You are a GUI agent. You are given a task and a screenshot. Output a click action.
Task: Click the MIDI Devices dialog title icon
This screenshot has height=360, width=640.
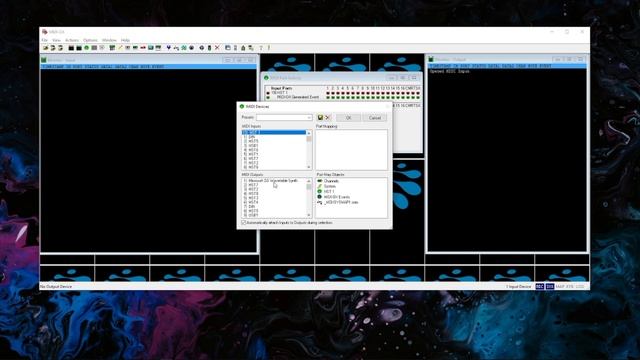coord(242,106)
